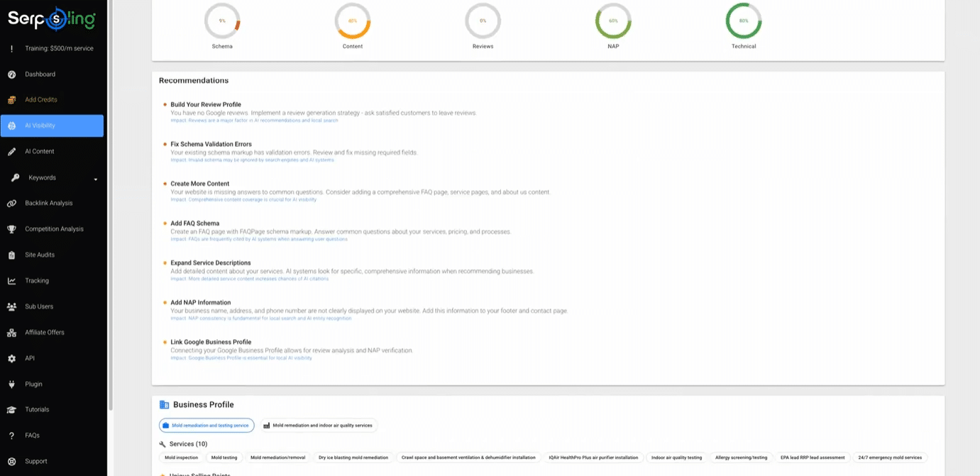Click the Support lifebuoy icon
980x476 pixels.
pos(11,461)
